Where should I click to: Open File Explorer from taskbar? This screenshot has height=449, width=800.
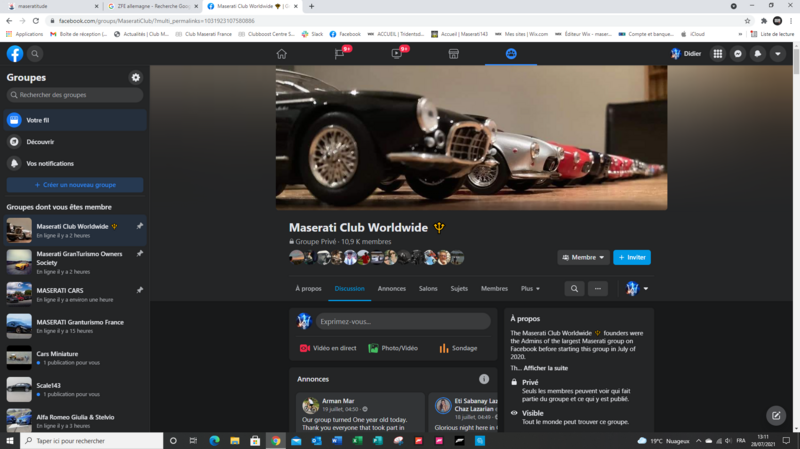[235, 441]
